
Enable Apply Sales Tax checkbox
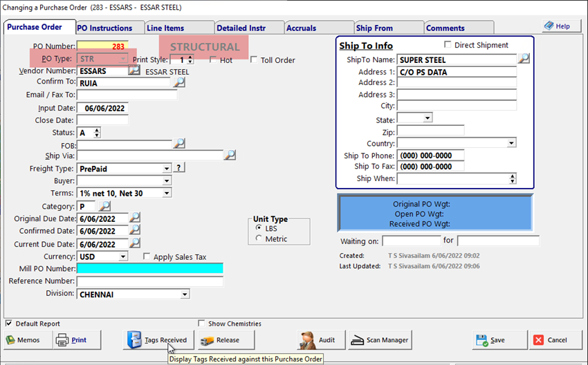click(147, 256)
